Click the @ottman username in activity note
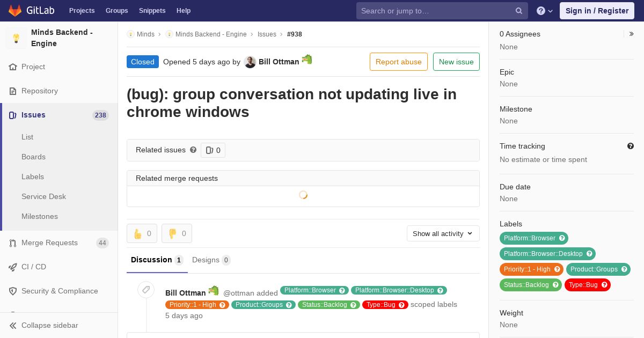644x338 pixels. pyautogui.click(x=239, y=293)
